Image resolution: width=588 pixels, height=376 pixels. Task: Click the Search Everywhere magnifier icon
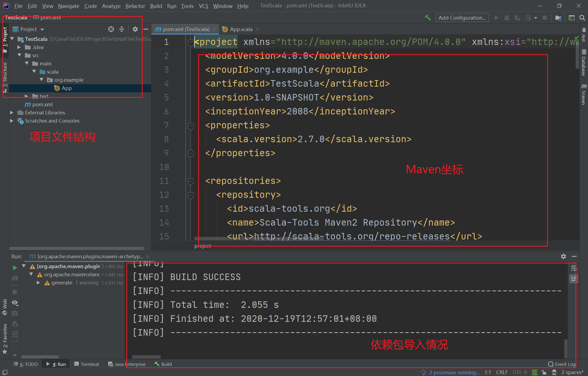582,18
